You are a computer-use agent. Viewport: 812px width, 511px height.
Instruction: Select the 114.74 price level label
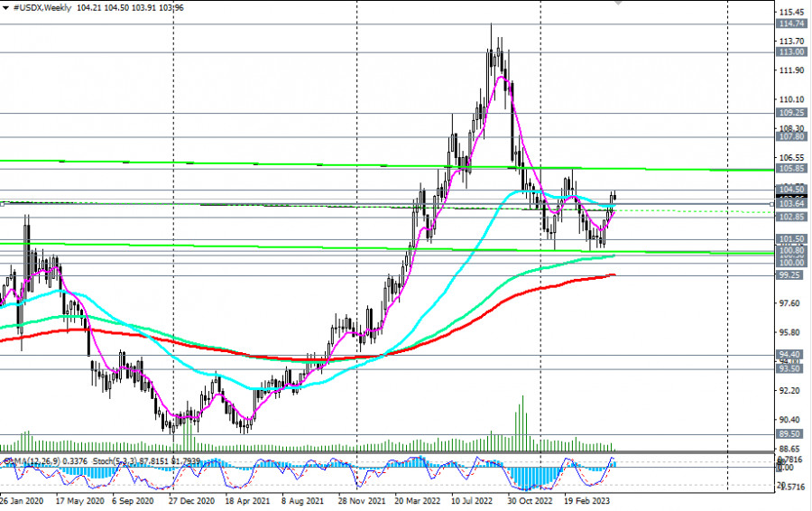pyautogui.click(x=790, y=25)
